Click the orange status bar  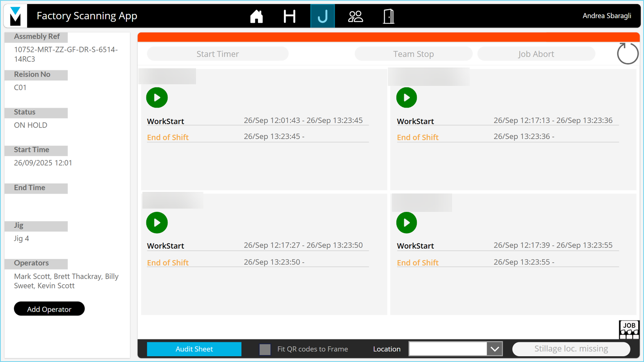coord(388,37)
